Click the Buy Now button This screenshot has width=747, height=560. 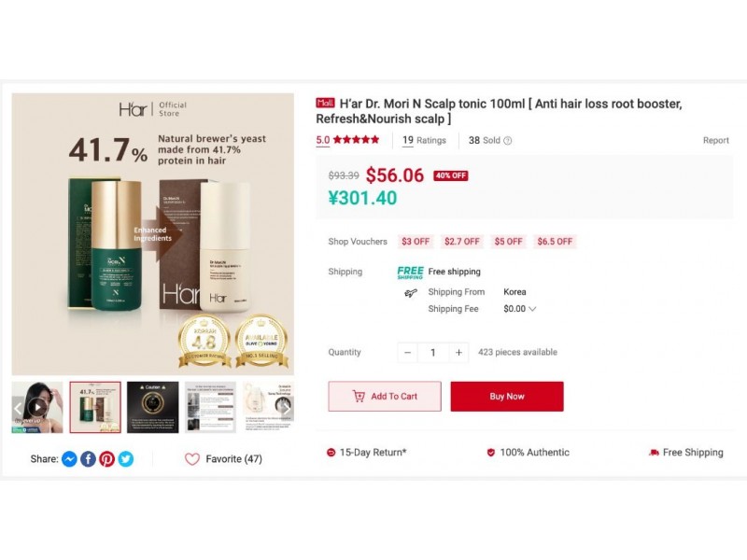point(507,396)
